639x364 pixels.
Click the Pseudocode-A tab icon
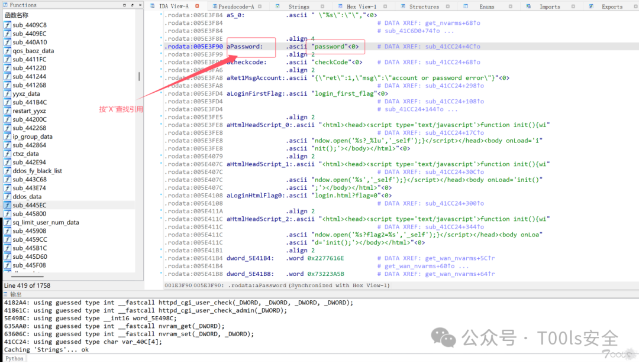point(215,6)
